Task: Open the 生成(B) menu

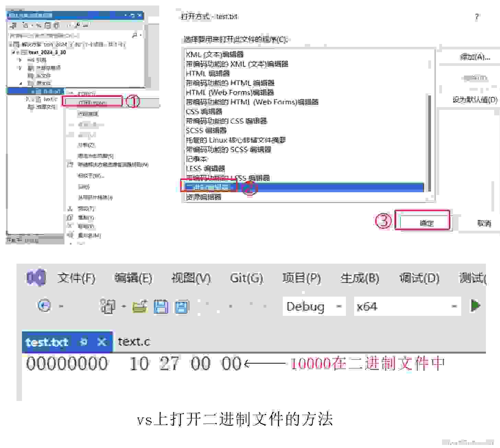Action: pos(360,278)
